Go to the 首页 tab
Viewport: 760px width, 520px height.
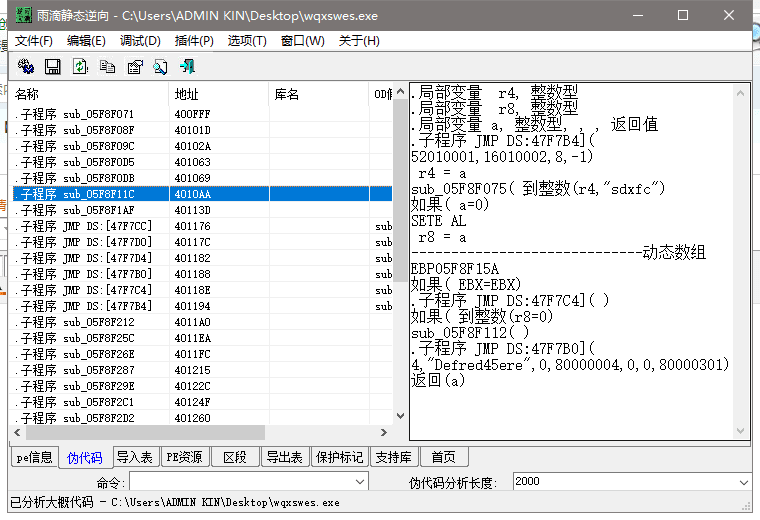click(443, 457)
